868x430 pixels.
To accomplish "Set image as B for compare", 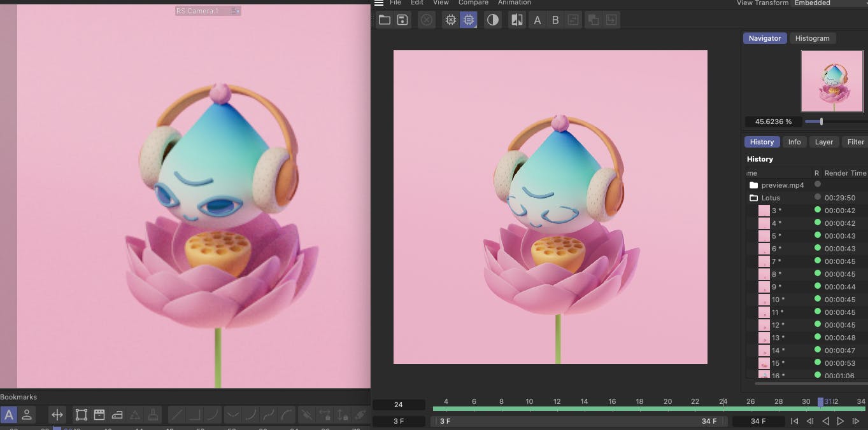I will [555, 20].
